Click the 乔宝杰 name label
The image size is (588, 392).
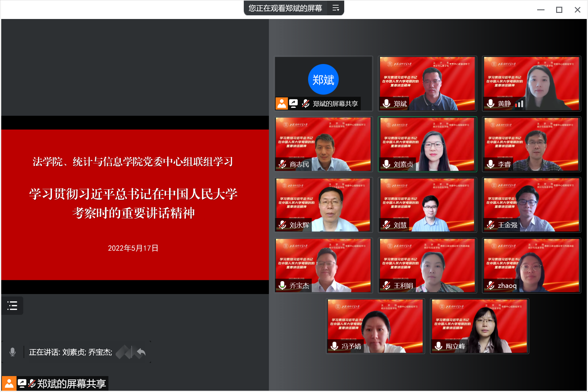299,286
